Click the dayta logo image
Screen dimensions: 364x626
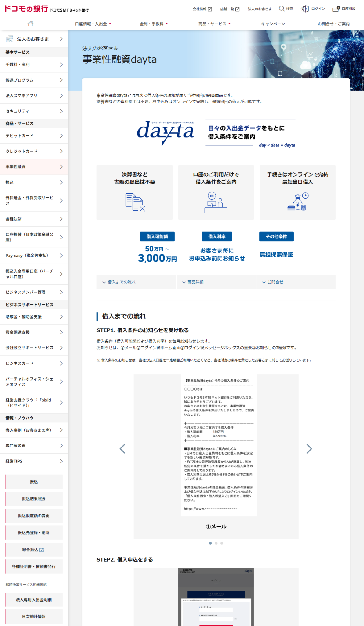point(165,133)
